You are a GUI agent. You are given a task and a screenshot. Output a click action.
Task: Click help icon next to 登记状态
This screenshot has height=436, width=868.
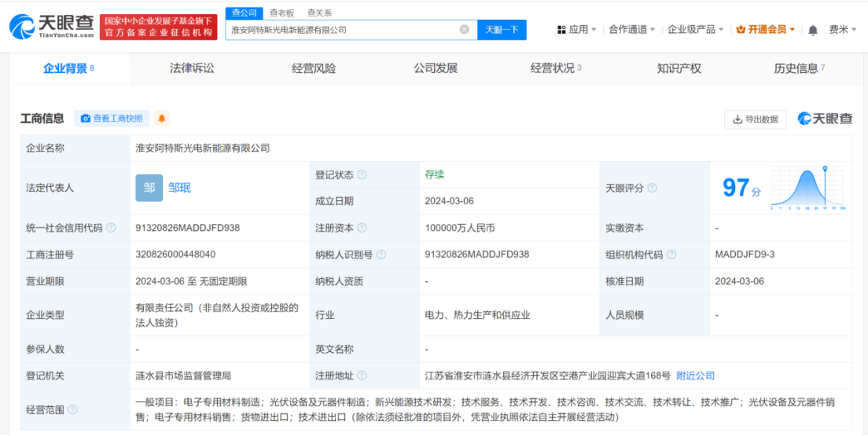(362, 175)
